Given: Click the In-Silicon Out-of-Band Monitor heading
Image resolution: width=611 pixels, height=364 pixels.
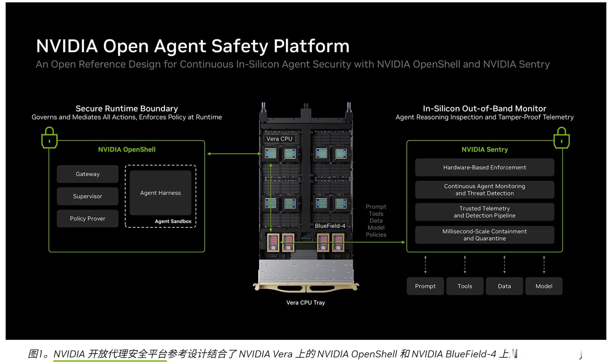Looking at the screenshot, I should point(484,109).
